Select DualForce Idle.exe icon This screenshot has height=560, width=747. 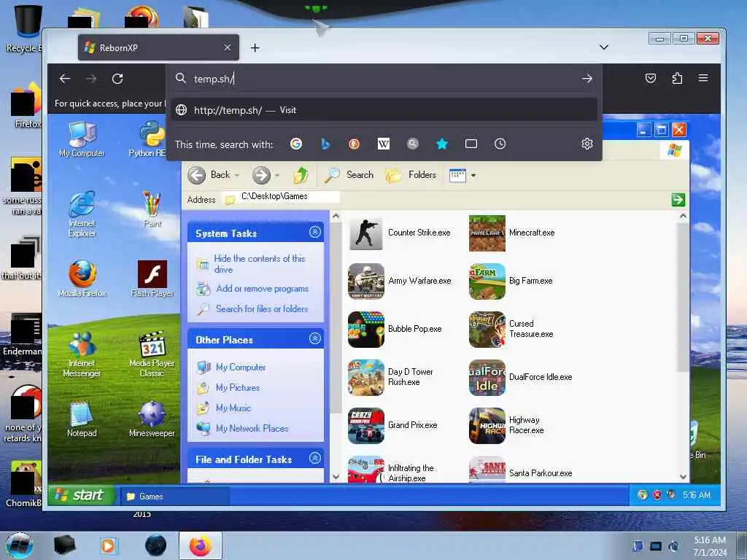(x=487, y=377)
